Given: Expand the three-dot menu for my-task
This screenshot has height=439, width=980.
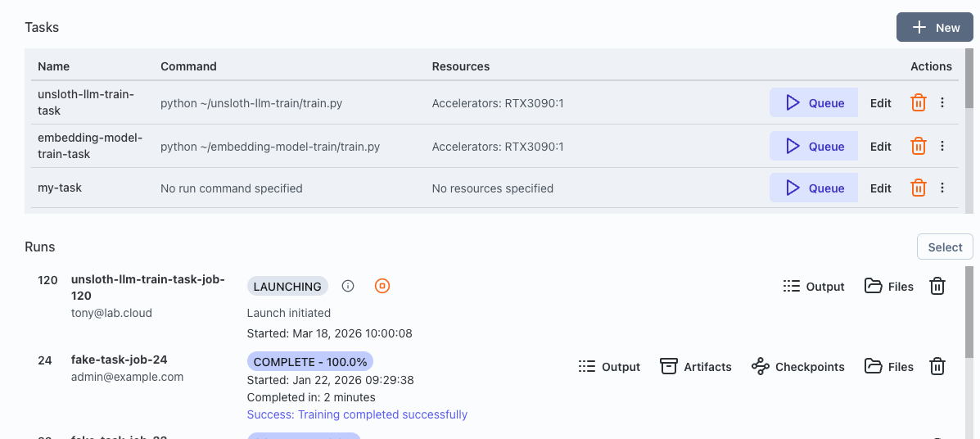Looking at the screenshot, I should coord(942,188).
